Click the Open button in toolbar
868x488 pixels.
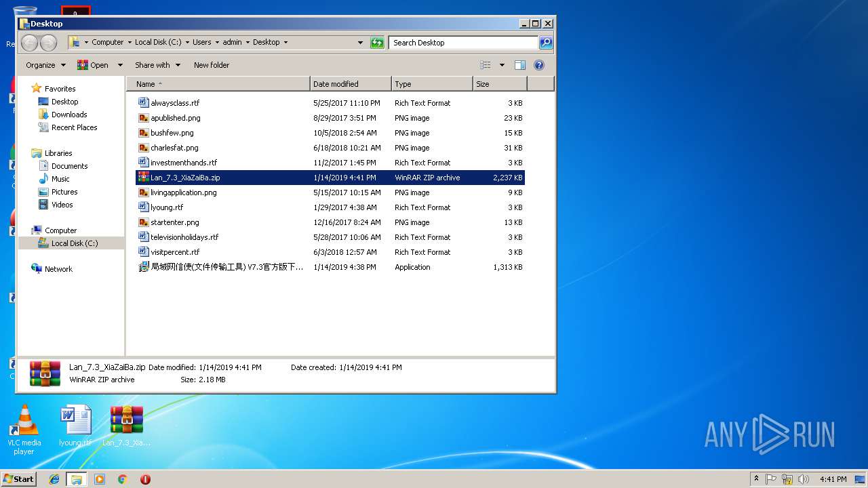(93, 65)
